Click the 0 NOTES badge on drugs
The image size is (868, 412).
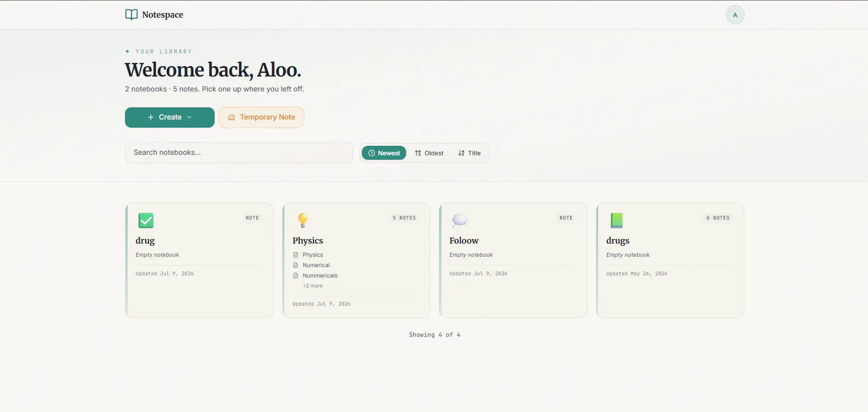click(718, 218)
